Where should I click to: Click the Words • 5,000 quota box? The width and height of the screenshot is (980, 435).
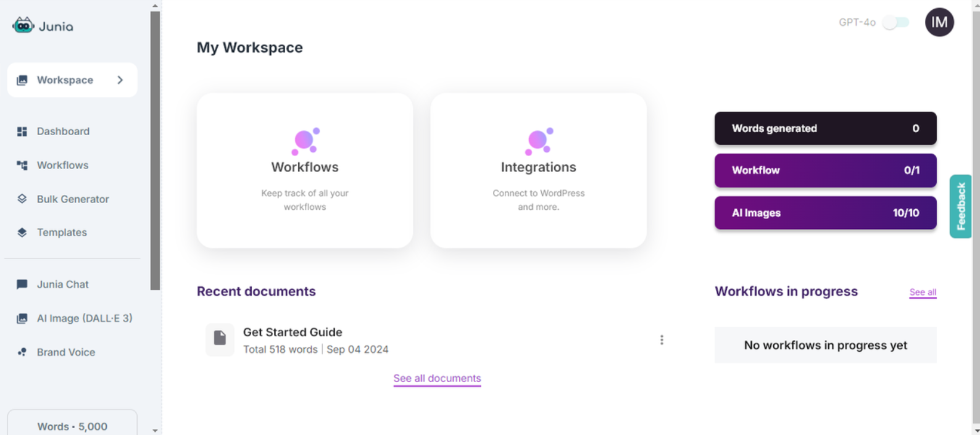72,423
